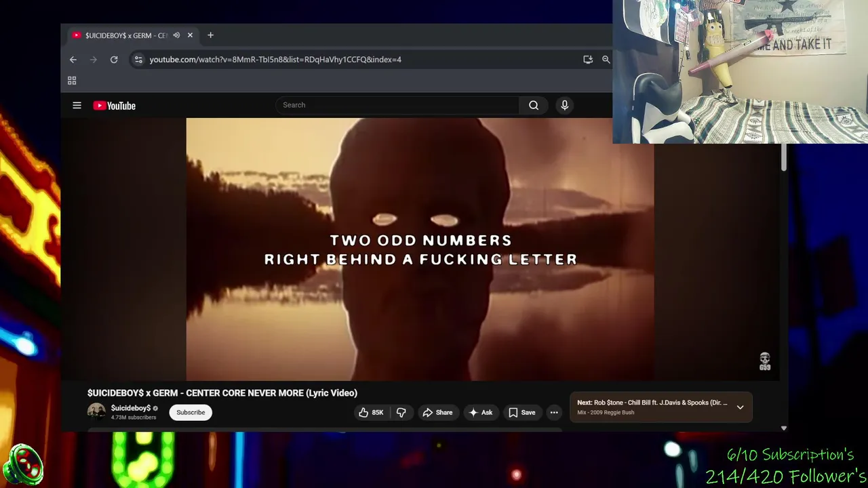This screenshot has height=488, width=868.
Task: Click the scrollbar down arrow
Action: [784, 428]
